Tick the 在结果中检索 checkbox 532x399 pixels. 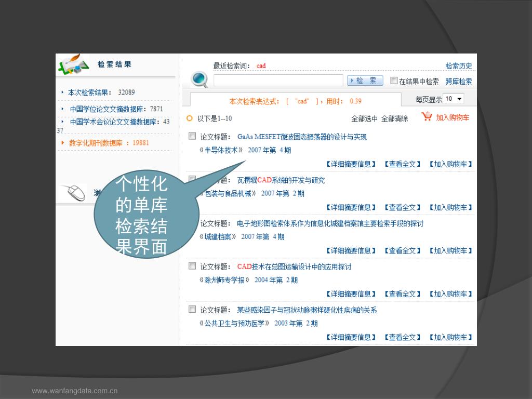click(x=394, y=81)
